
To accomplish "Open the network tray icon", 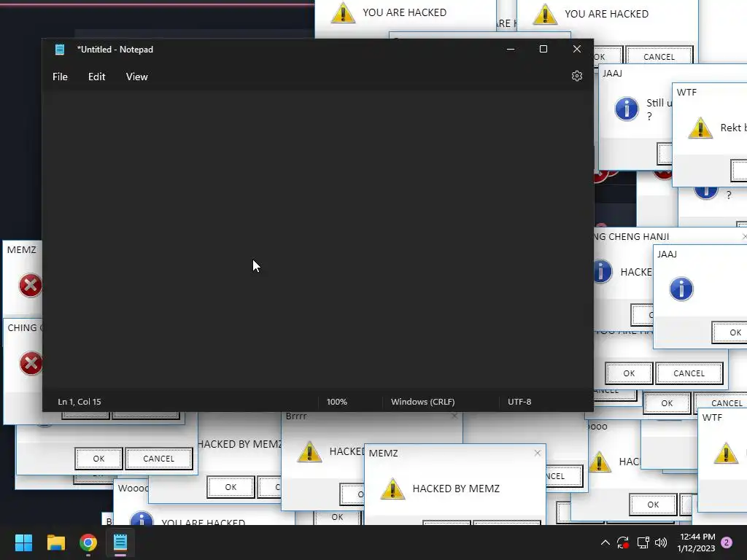I will [x=643, y=542].
